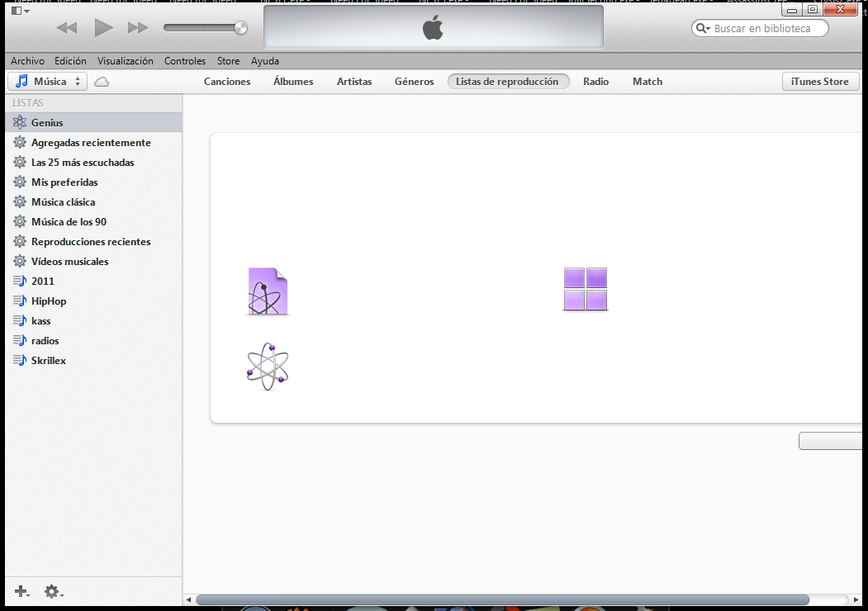The width and height of the screenshot is (868, 611).
Task: Click the gear icon beside Las 25 más escuchadas
Action: pos(20,162)
